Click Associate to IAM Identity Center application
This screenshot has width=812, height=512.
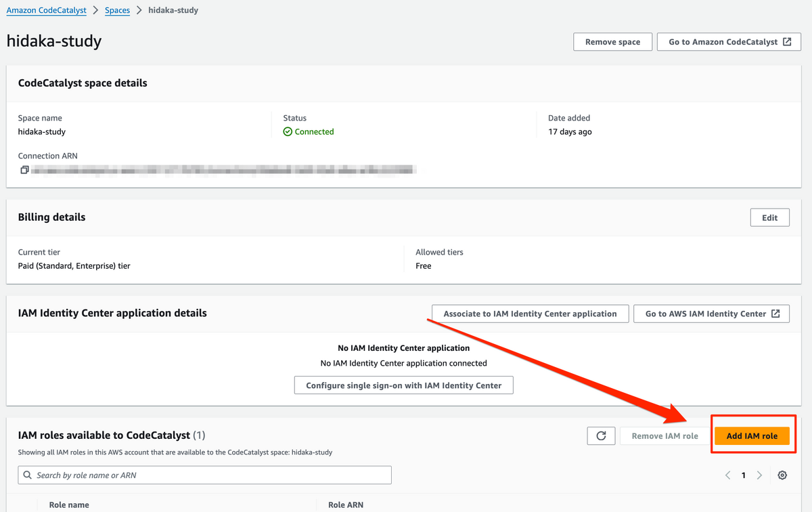coord(530,314)
